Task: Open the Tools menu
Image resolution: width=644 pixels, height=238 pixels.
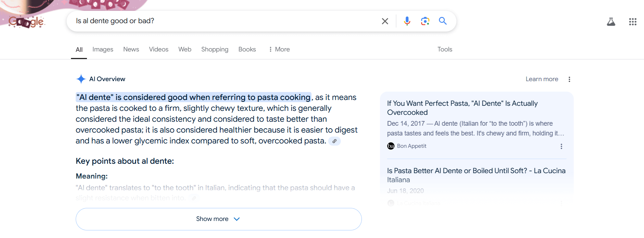Action: click(x=444, y=49)
